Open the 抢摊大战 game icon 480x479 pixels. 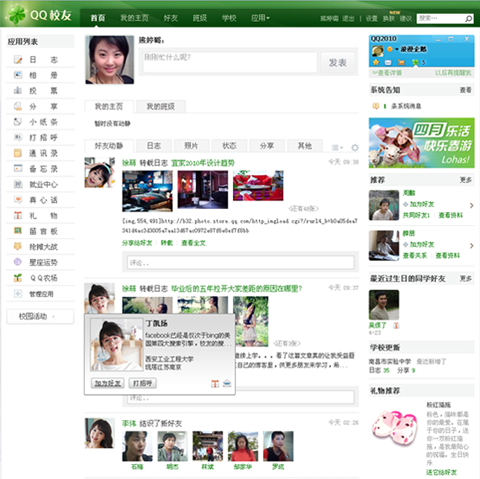coord(18,247)
